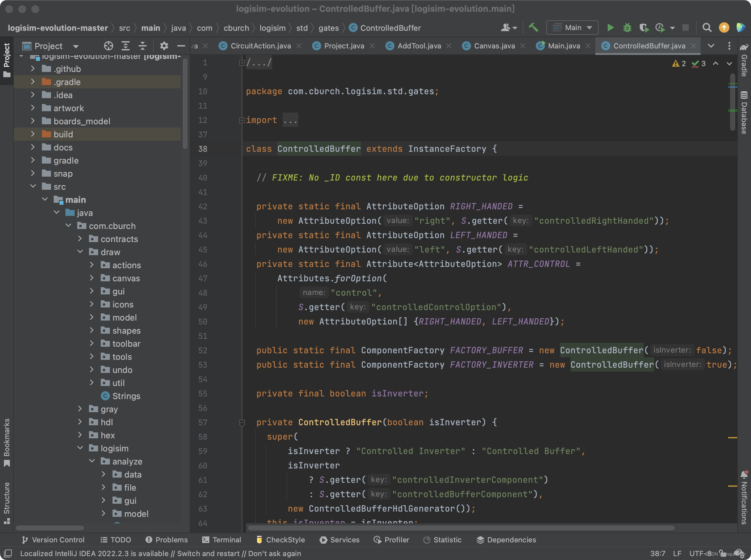Image resolution: width=751 pixels, height=560 pixels.
Task: Switch to the Canvas.java tab
Action: click(x=494, y=46)
